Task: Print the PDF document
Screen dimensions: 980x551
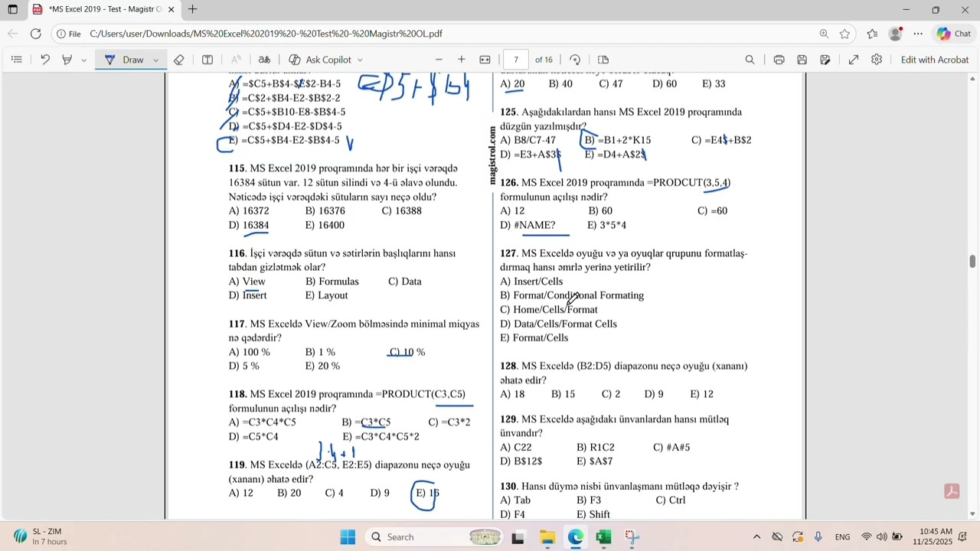Action: [779, 60]
